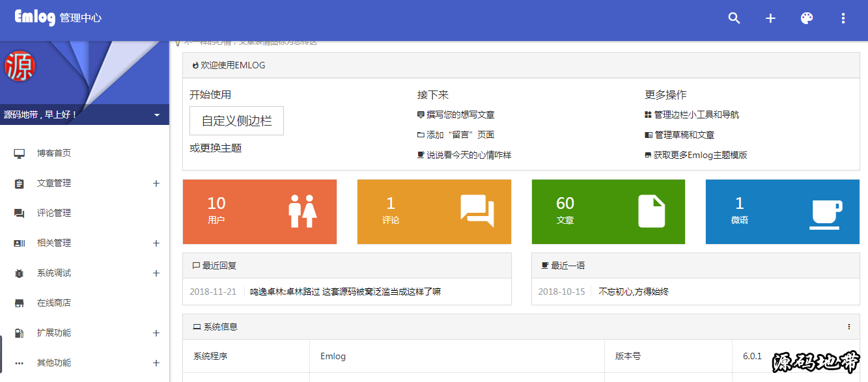Screen dimensions: 868x382
Task: Click the fire icon beside 欢迎使用EMLOG
Action: [x=195, y=65]
